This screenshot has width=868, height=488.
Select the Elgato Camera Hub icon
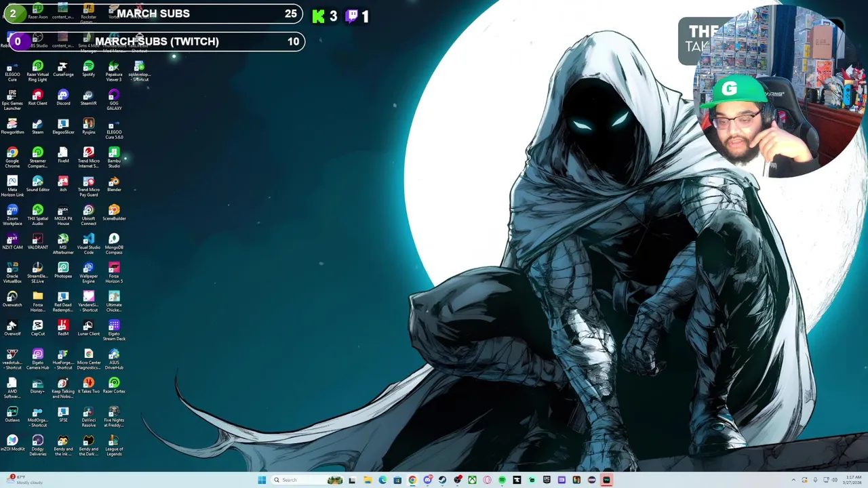pyautogui.click(x=38, y=360)
